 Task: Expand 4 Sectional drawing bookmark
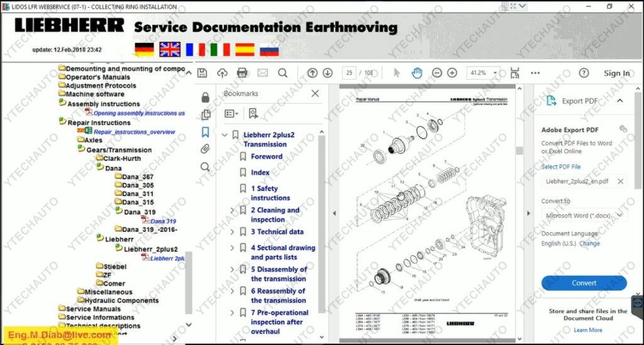pyautogui.click(x=232, y=248)
